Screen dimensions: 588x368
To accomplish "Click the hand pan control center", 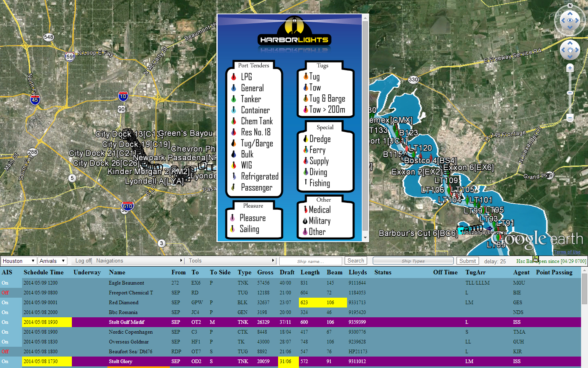I will pos(570,50).
